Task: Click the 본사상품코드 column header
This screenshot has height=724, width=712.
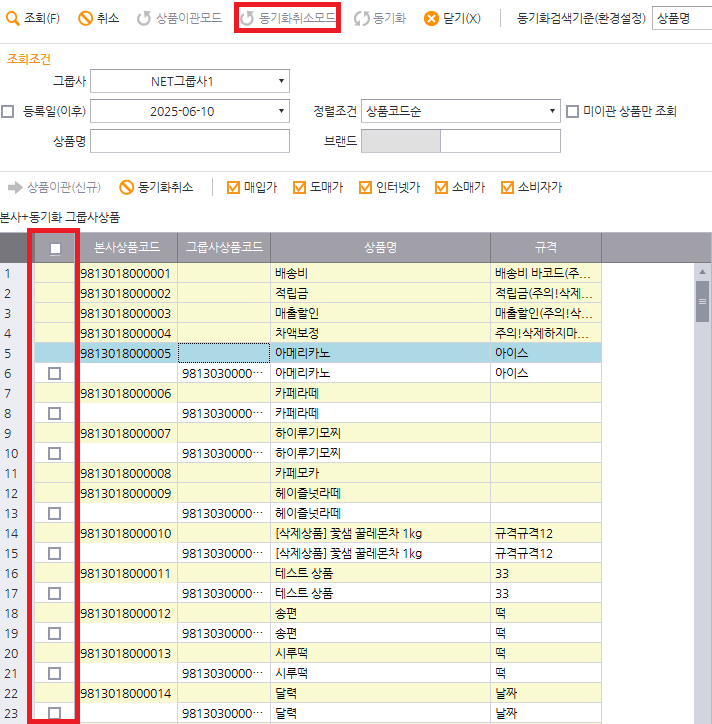Action: 128,246
